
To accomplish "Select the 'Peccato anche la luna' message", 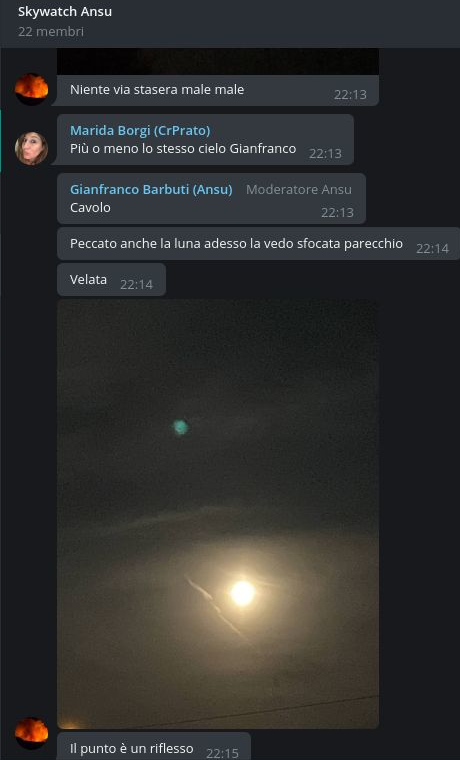I will 258,244.
